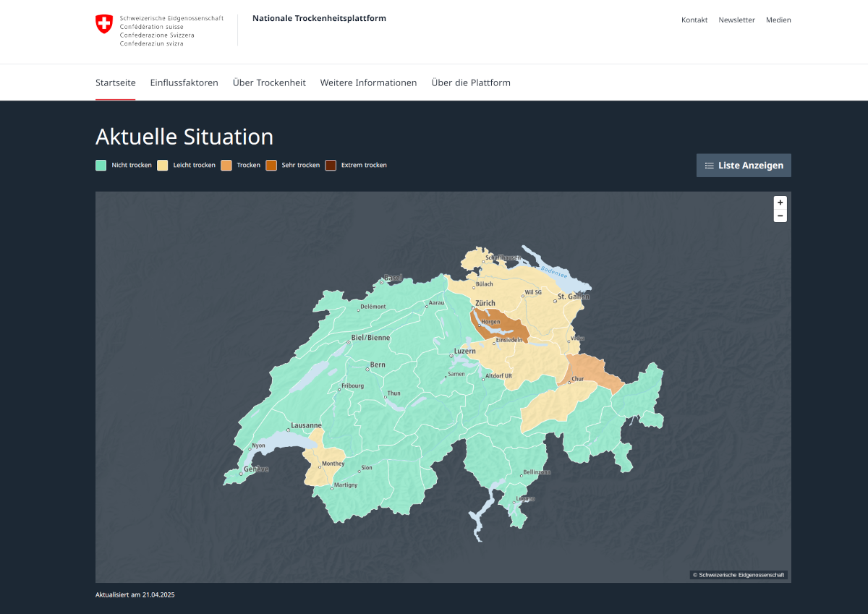The height and width of the screenshot is (614, 868).
Task: Open the Medien link in header
Action: (x=778, y=20)
